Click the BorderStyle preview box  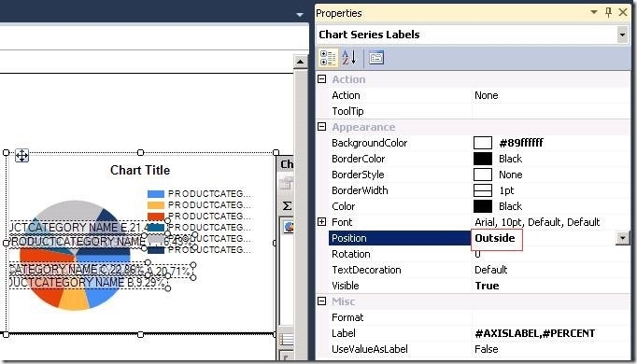[483, 175]
